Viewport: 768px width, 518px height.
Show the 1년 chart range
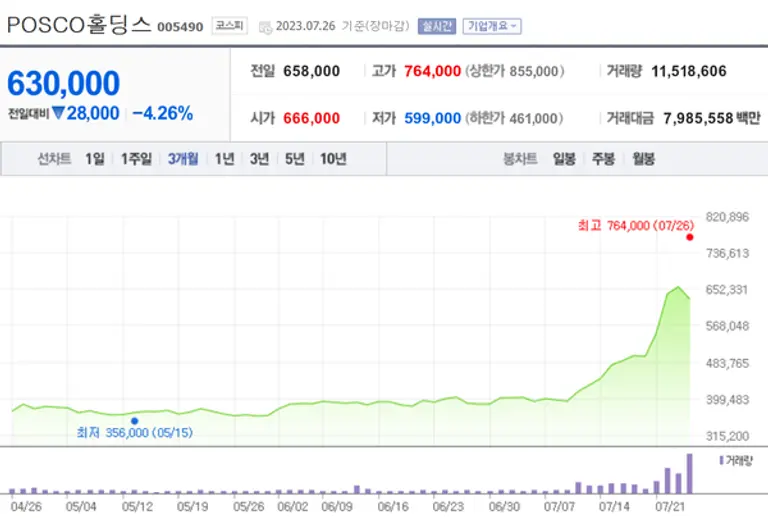point(225,159)
